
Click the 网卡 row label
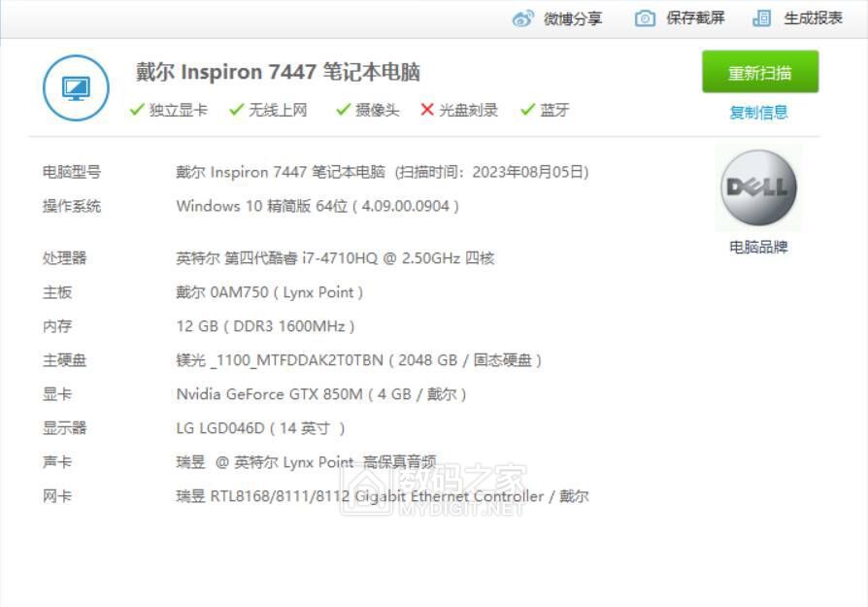pos(57,496)
